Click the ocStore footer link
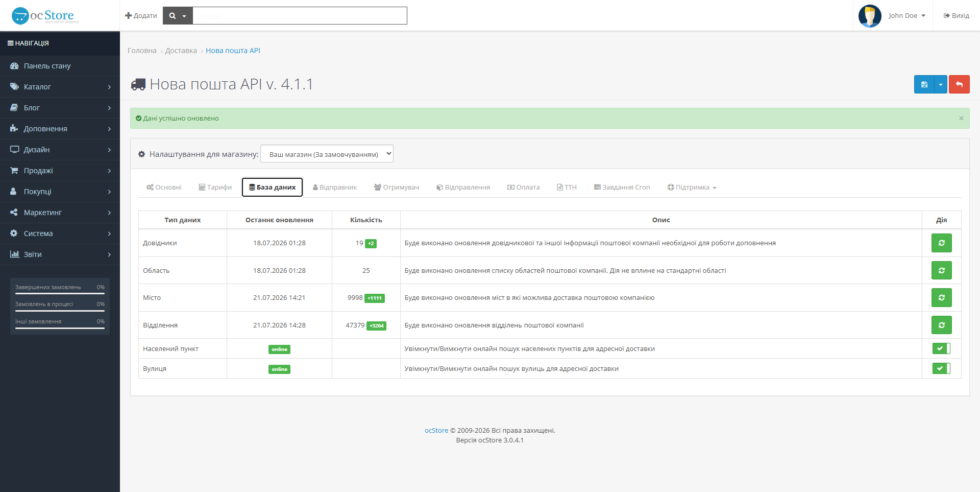The height and width of the screenshot is (492, 980). tap(436, 431)
